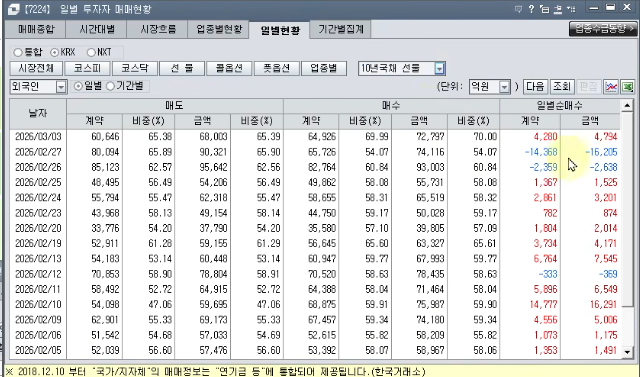
Task: Click the 조회 button
Action: [x=562, y=86]
